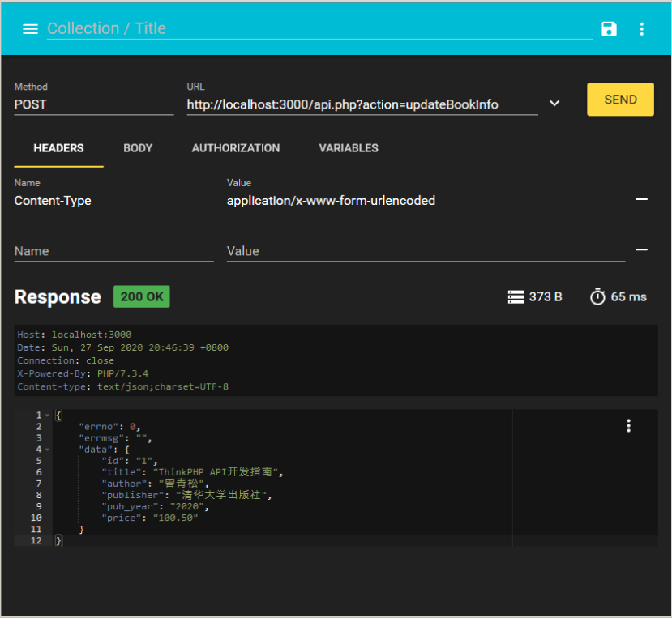672x618 pixels.
Task: Select the Date response header line
Action: (x=122, y=347)
